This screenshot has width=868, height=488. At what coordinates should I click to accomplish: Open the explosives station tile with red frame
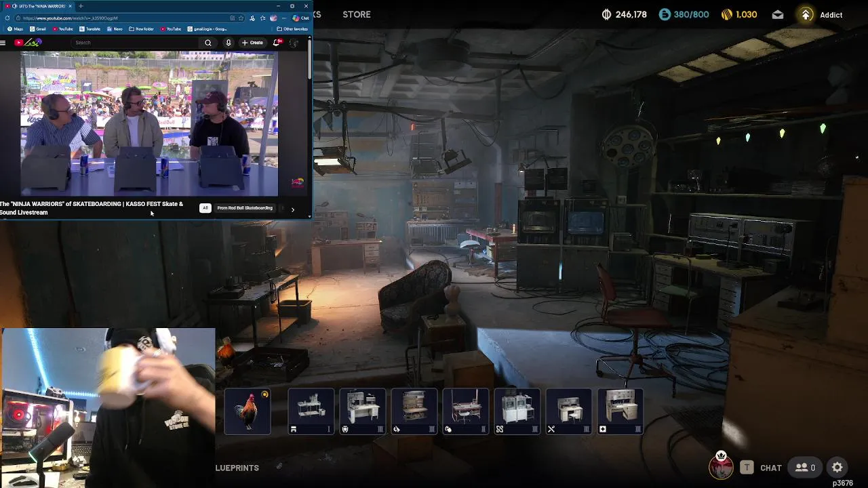[x=466, y=411]
